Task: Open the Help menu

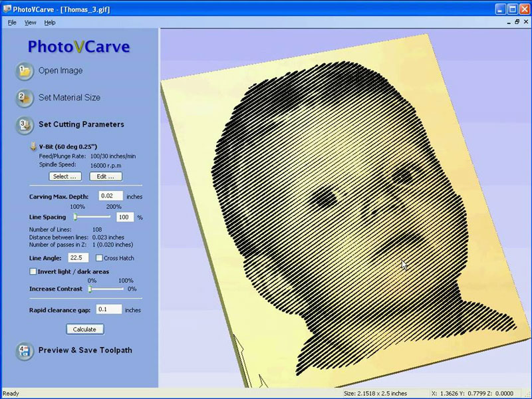Action: click(x=51, y=22)
